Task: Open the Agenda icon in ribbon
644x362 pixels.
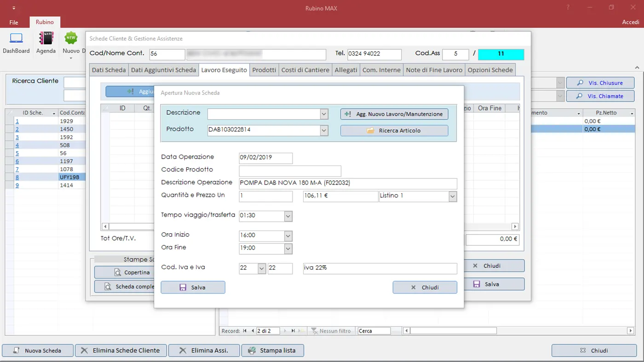Action: (46, 43)
